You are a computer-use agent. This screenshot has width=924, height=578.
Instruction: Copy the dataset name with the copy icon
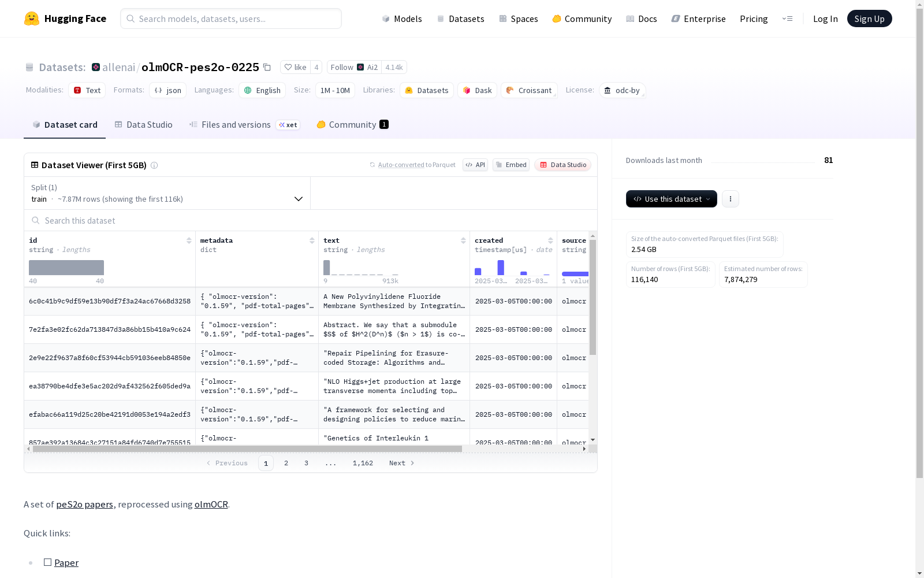(267, 67)
